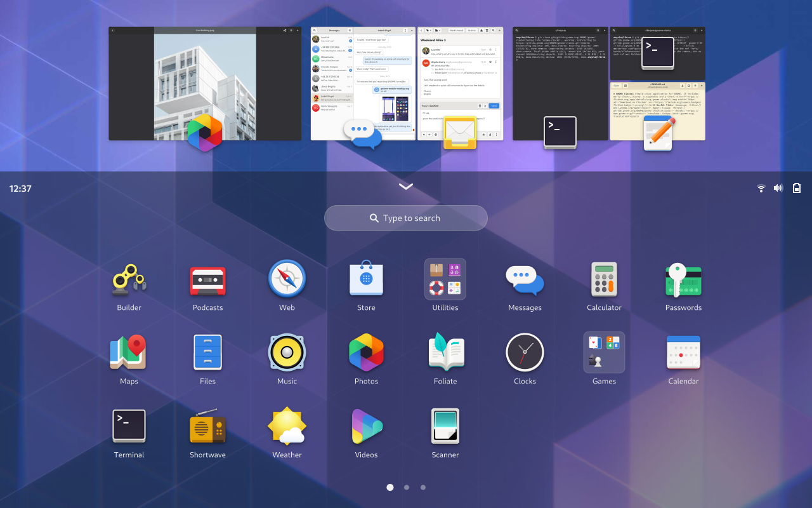Launch the Builder app
Image resolution: width=812 pixels, height=508 pixels.
tap(129, 279)
